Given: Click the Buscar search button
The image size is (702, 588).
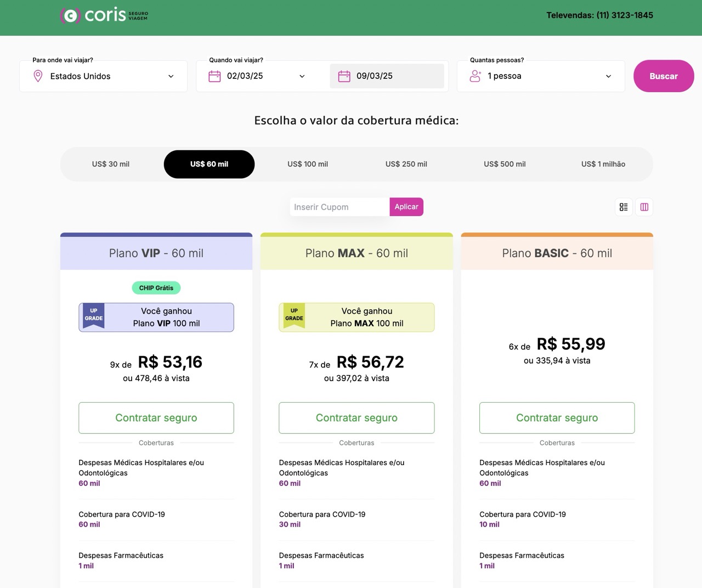Looking at the screenshot, I should (x=664, y=76).
